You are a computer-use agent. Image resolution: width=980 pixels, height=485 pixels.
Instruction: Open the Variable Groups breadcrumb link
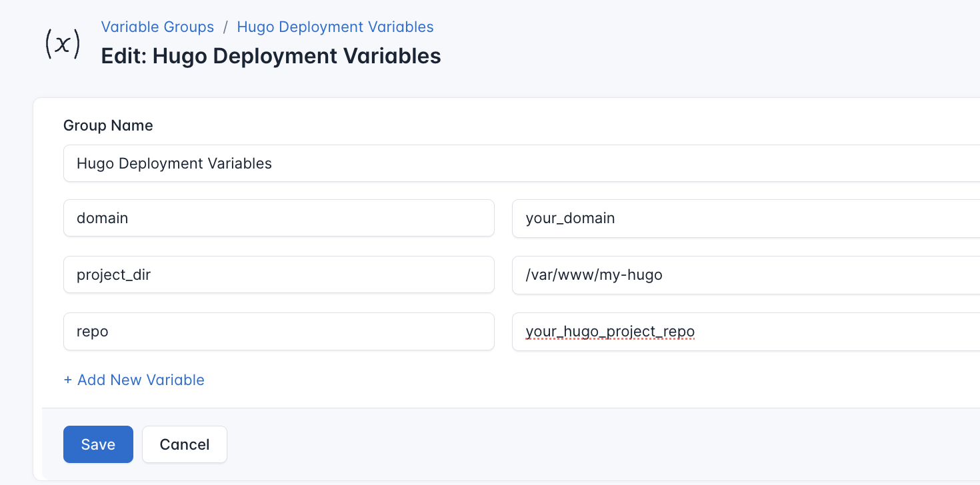(157, 27)
